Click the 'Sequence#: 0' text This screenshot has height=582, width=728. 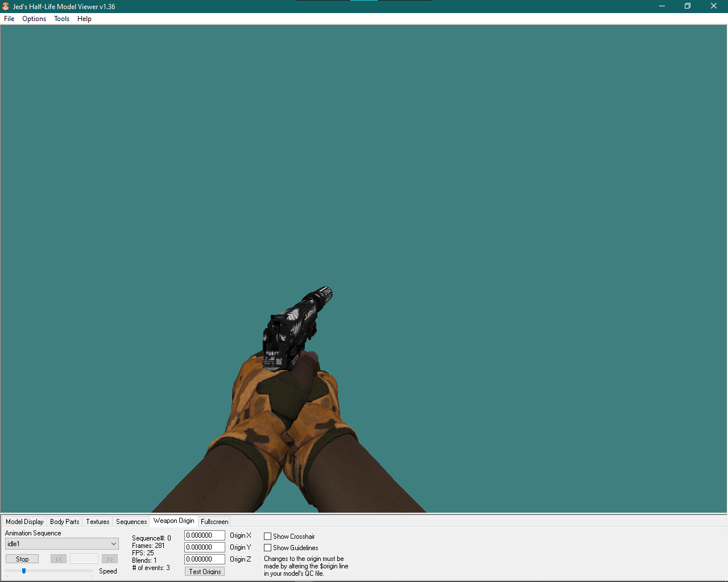pos(151,538)
